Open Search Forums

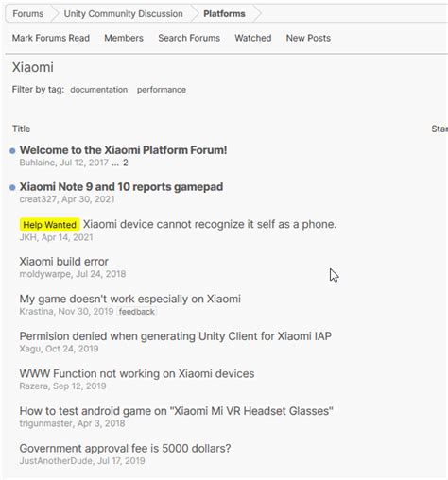tap(189, 38)
